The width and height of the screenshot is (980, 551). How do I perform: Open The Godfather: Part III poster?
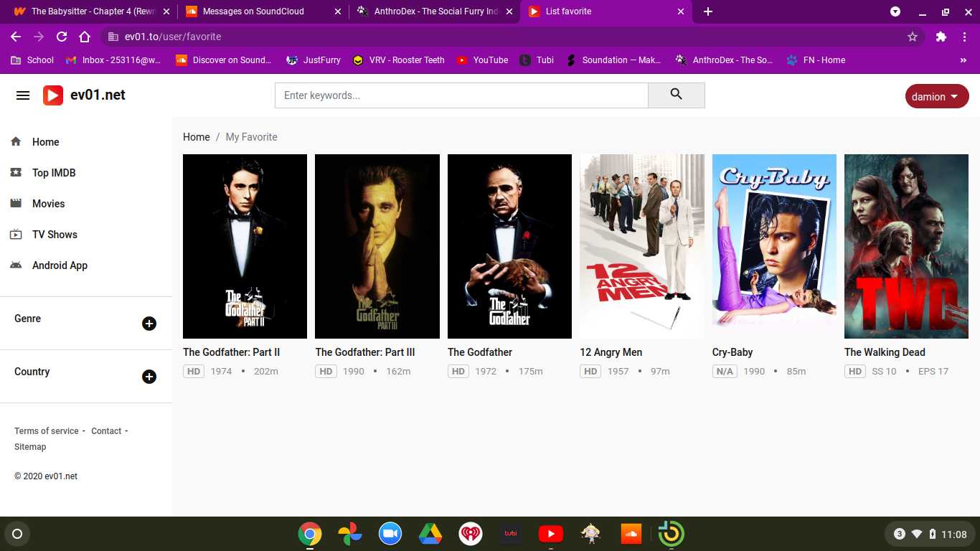click(x=377, y=246)
